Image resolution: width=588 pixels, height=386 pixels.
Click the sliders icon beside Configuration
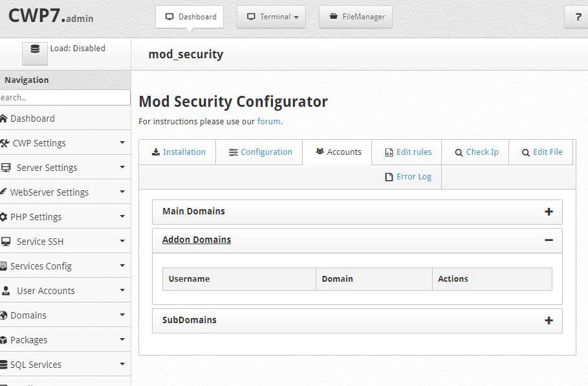pos(234,152)
